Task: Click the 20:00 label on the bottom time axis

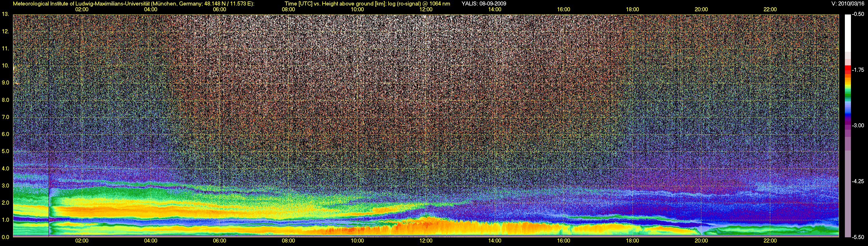Action: (701, 241)
